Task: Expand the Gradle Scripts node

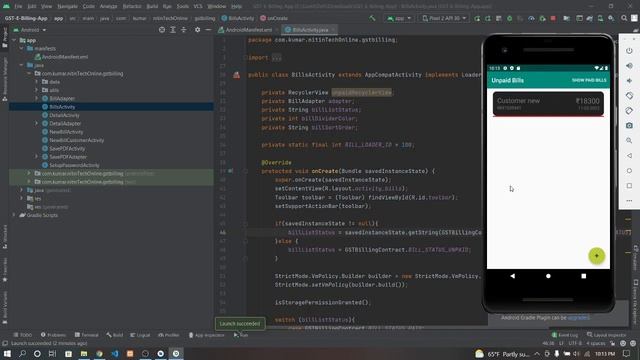Action: (x=14, y=215)
